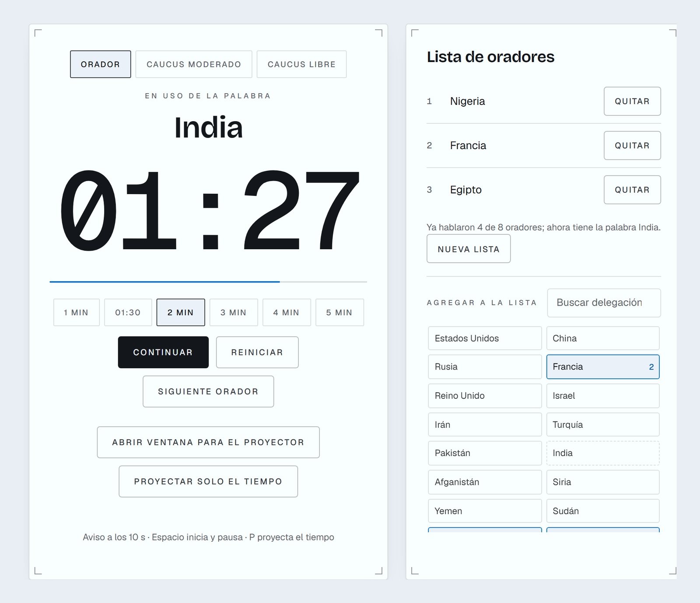Focus the Buscar delegación search field
The height and width of the screenshot is (603, 700).
coord(604,303)
